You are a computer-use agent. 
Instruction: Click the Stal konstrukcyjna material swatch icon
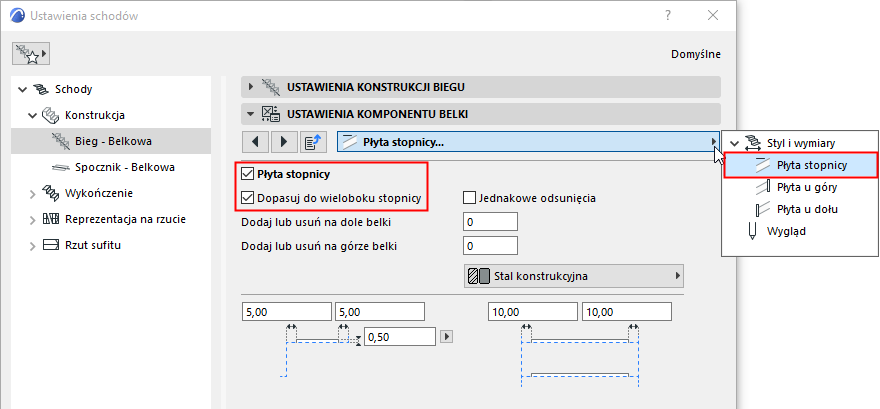pyautogui.click(x=479, y=276)
